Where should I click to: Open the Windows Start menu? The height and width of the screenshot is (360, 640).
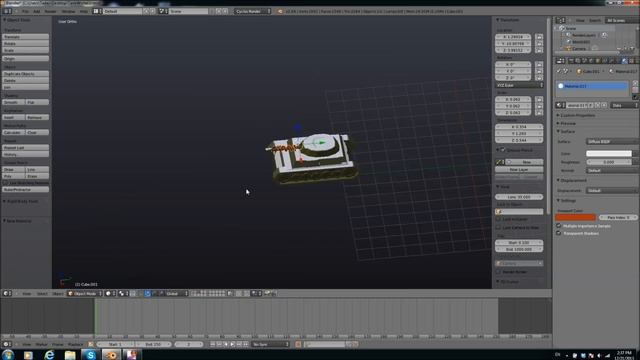click(8, 354)
